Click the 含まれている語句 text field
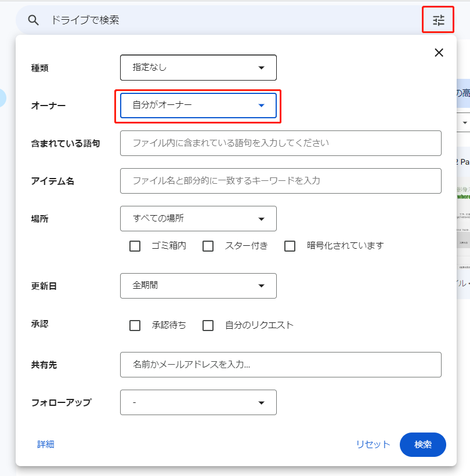 click(280, 143)
